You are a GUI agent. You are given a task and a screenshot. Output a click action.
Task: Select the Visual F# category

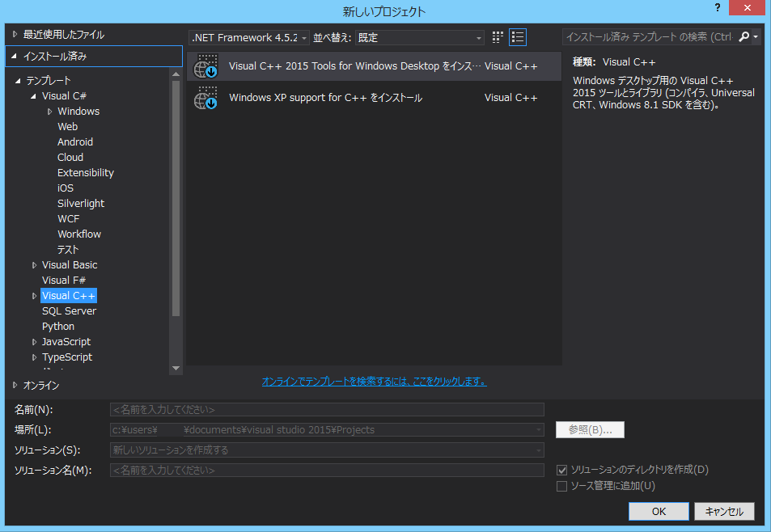tap(64, 281)
